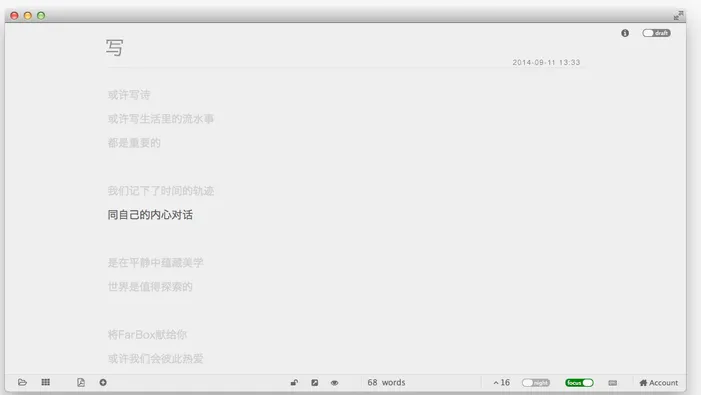Click the insert image icon
The height and width of the screenshot is (395, 701).
tap(315, 382)
